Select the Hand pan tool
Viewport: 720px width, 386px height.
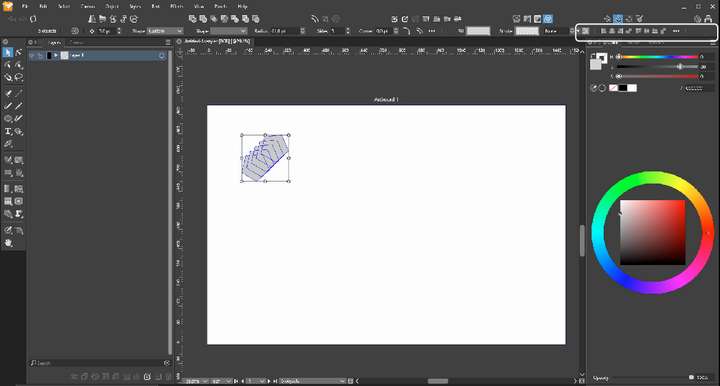pos(8,243)
